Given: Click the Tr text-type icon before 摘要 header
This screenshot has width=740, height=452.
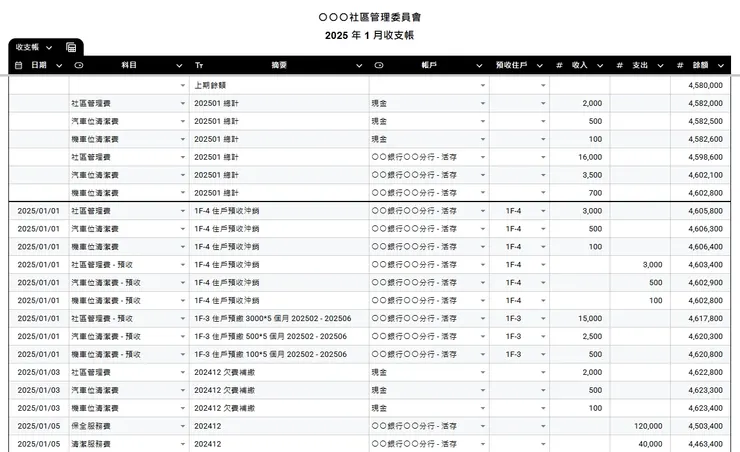Looking at the screenshot, I should coord(199,65).
